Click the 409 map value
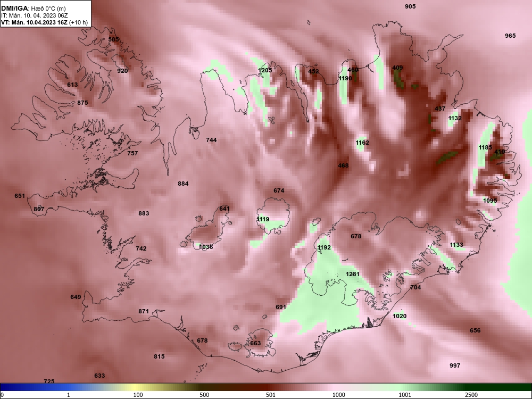 tap(397, 68)
